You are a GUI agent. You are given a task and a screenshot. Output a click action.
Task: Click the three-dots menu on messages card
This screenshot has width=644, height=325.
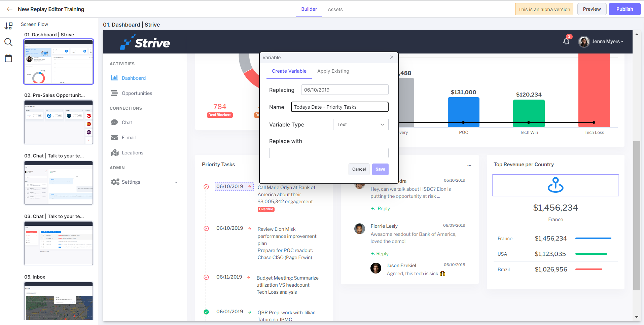pos(469,165)
